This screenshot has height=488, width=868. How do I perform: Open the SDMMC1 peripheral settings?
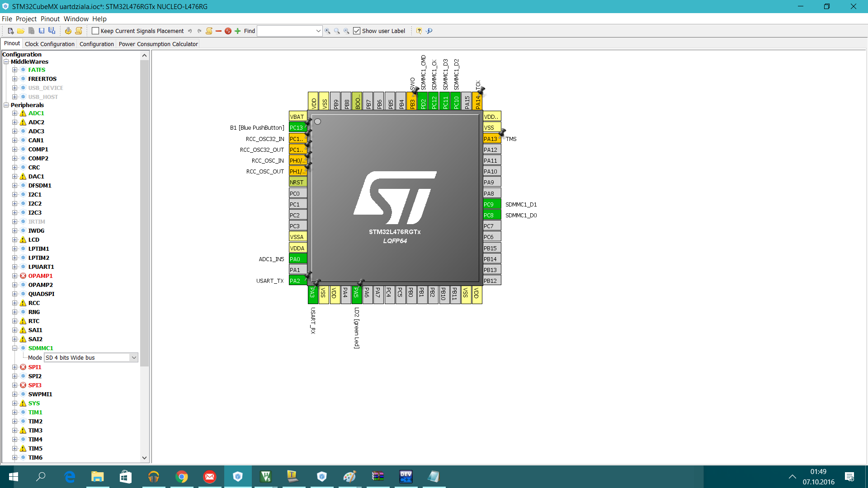(x=41, y=348)
